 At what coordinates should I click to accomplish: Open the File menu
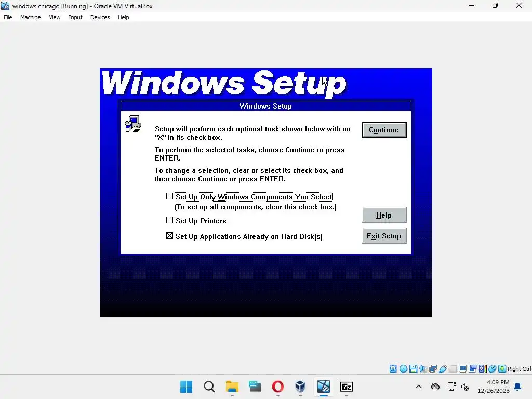(x=8, y=17)
